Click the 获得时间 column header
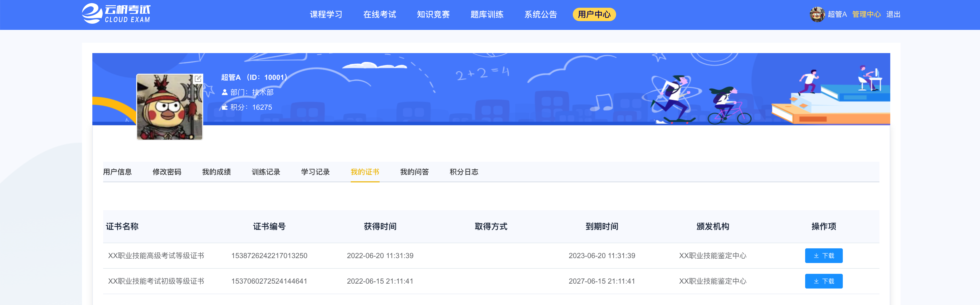This screenshot has width=980, height=305. [380, 226]
